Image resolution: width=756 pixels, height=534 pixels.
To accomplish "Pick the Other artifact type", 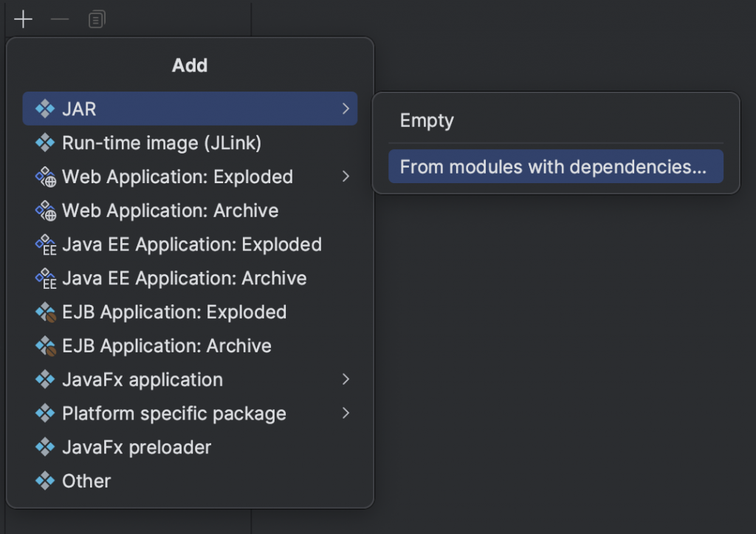I will tap(86, 481).
